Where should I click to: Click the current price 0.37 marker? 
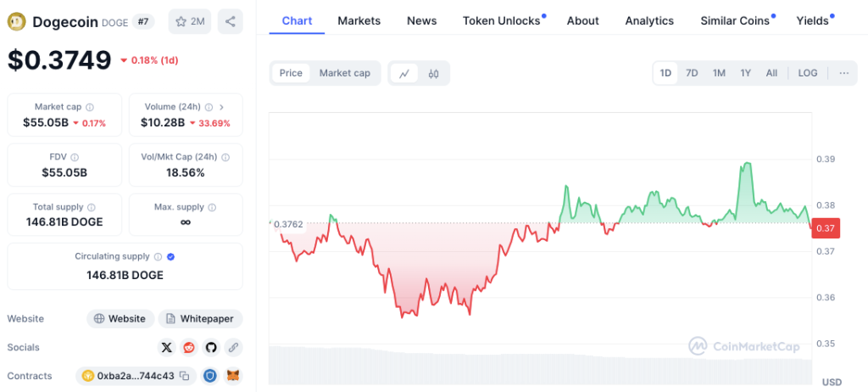[826, 228]
